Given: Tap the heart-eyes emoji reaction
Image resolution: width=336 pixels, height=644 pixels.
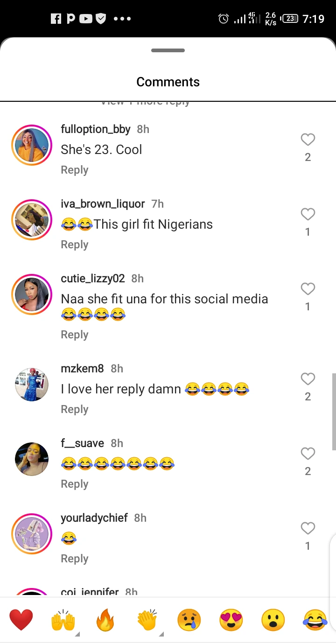Looking at the screenshot, I should point(231,621).
